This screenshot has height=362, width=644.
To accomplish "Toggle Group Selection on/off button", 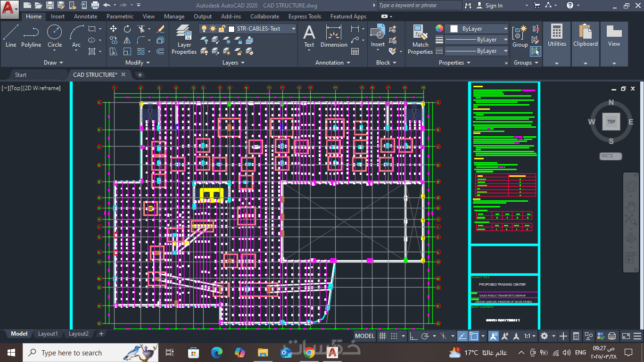I will point(536,51).
